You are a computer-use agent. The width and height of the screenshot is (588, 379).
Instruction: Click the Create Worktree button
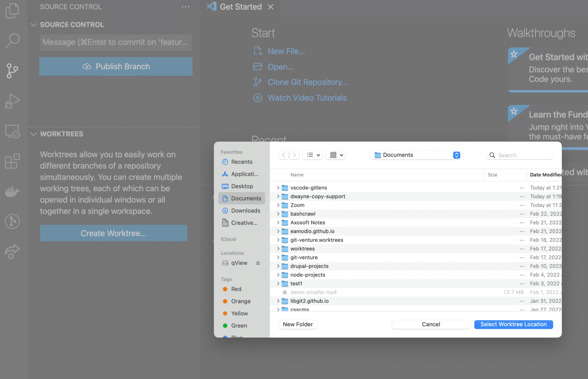click(114, 233)
